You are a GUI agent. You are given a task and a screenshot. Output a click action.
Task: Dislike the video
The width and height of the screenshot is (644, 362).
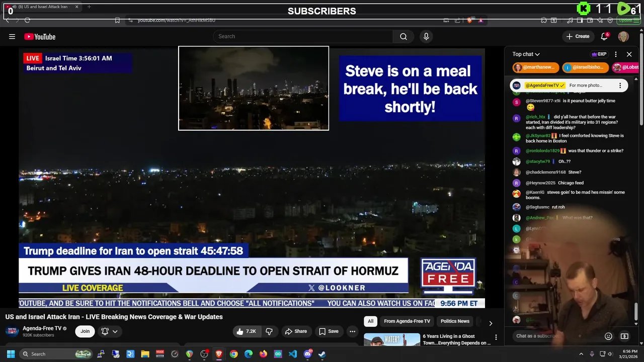(269, 331)
